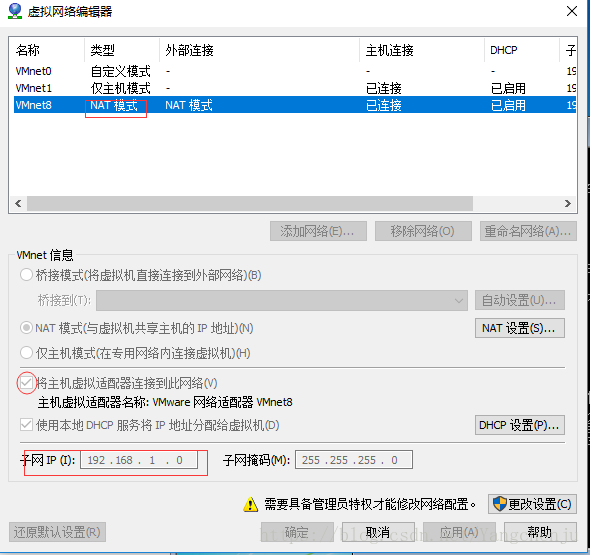Open NAT 设置(S)... dialog
The image size is (590, 555).
click(x=520, y=328)
